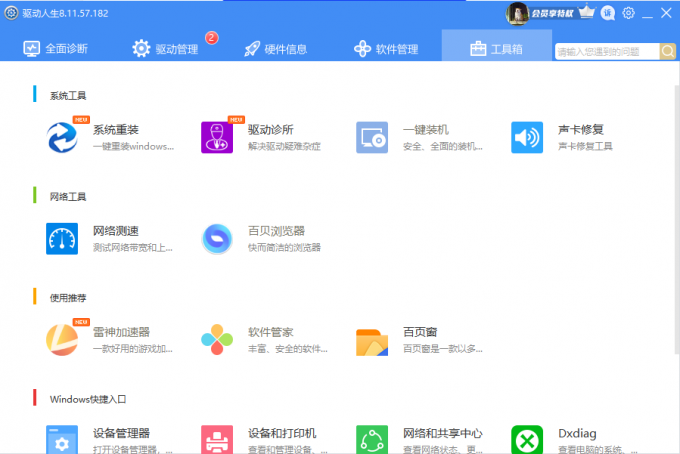The height and width of the screenshot is (454, 680).
Task: Click the 设备管理器 title text
Action: [x=121, y=433]
